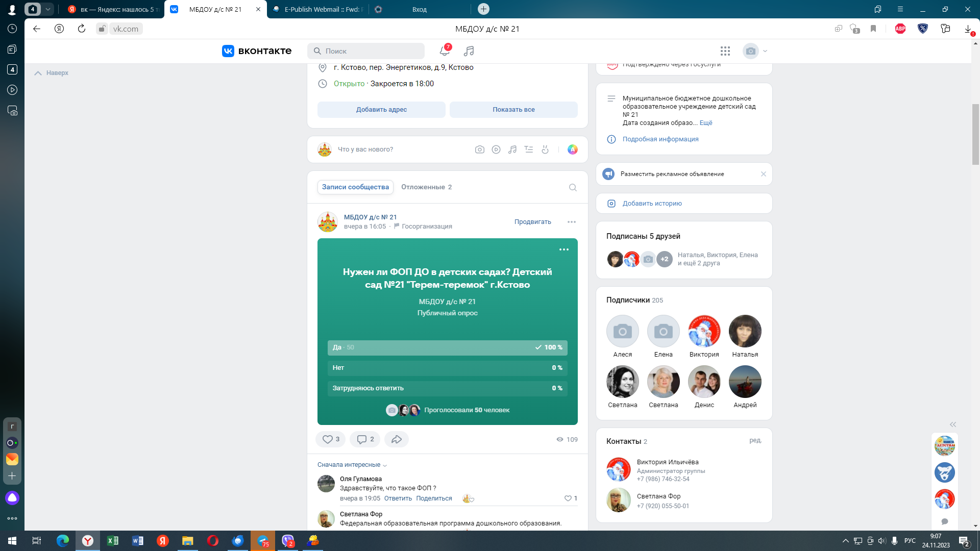980x551 pixels.
Task: Open Windows Start menu
Action: (12, 541)
